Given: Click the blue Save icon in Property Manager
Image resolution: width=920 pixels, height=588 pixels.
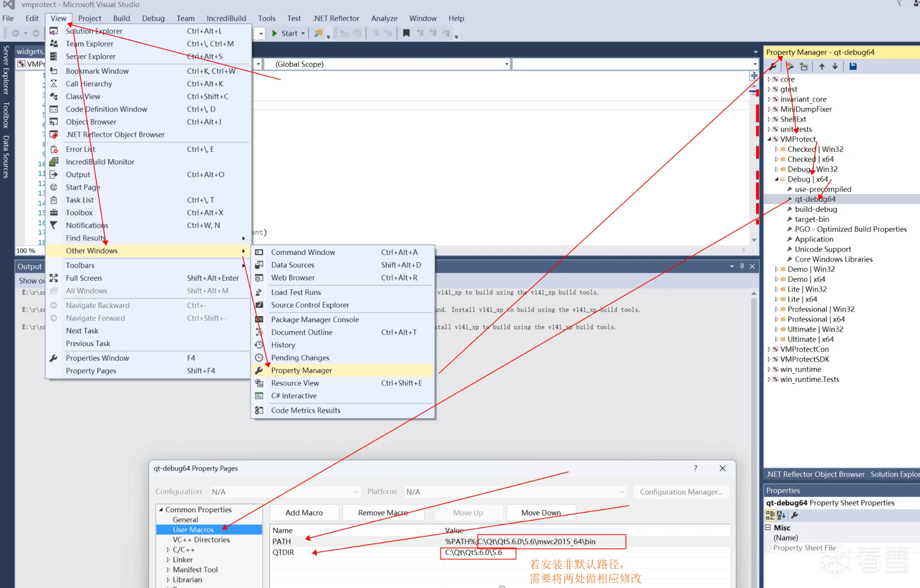Looking at the screenshot, I should [x=853, y=67].
